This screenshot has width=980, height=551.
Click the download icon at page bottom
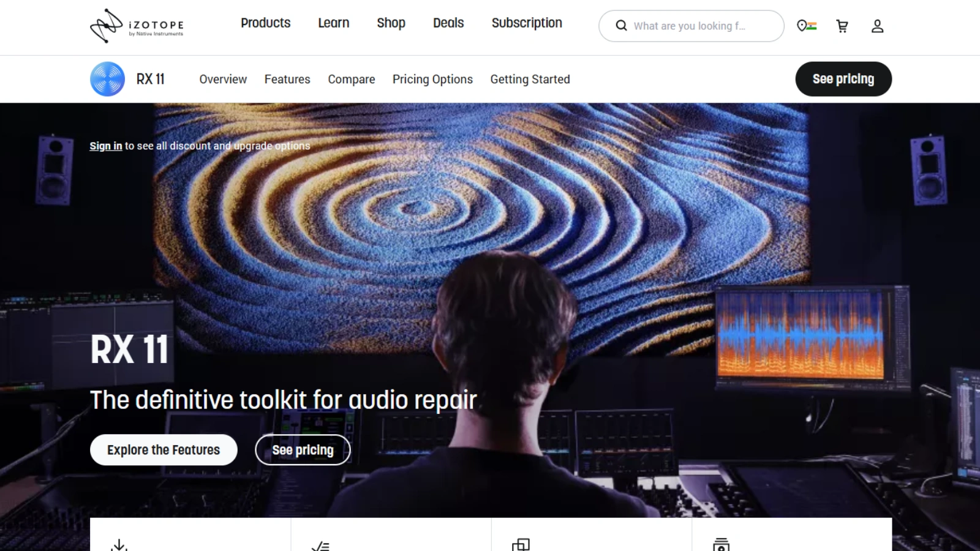click(x=120, y=545)
